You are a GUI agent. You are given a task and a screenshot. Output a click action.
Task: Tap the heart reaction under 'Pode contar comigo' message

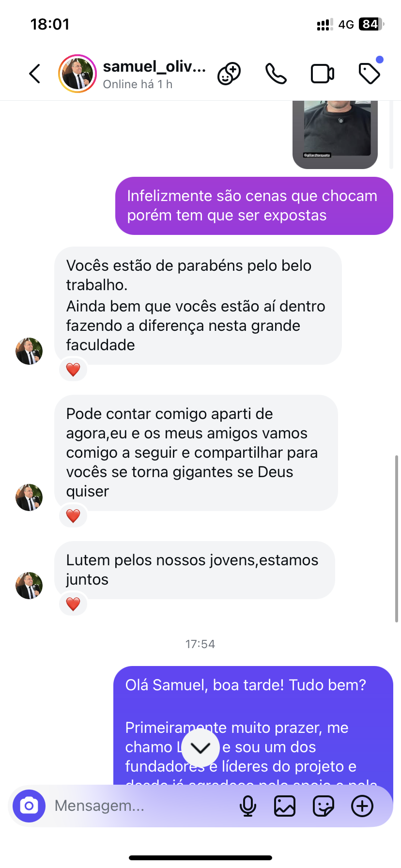point(73,516)
